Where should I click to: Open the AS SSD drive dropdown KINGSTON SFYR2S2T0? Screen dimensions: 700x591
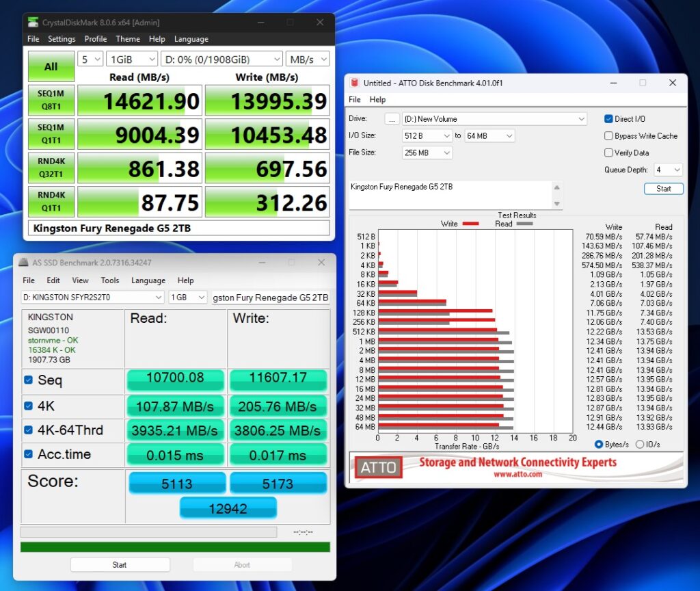click(93, 297)
